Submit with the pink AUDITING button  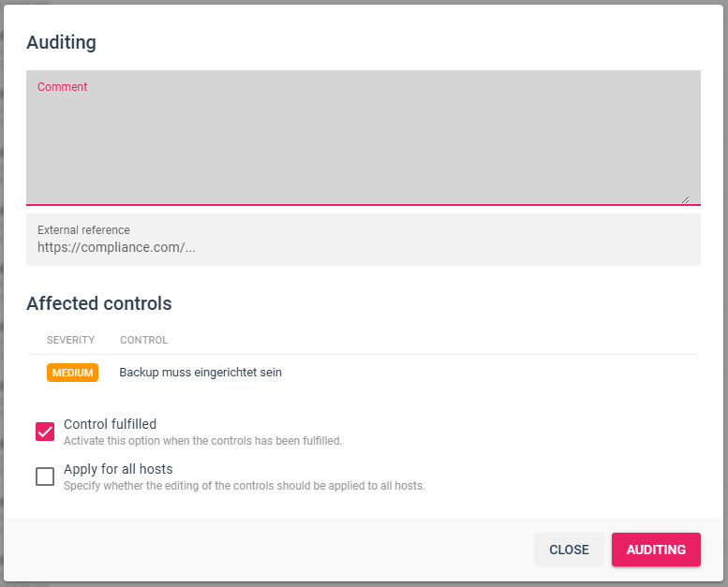pyautogui.click(x=656, y=550)
